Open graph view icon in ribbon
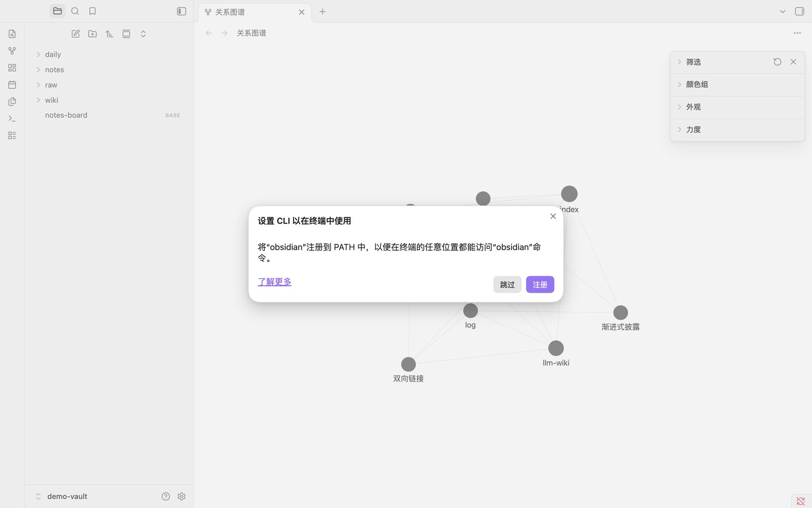 (x=12, y=51)
